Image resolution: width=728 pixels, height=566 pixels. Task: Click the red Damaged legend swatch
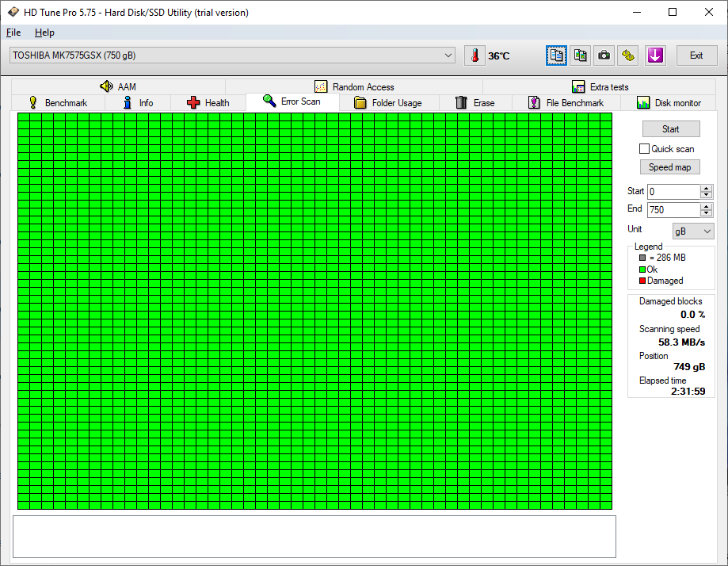point(642,281)
